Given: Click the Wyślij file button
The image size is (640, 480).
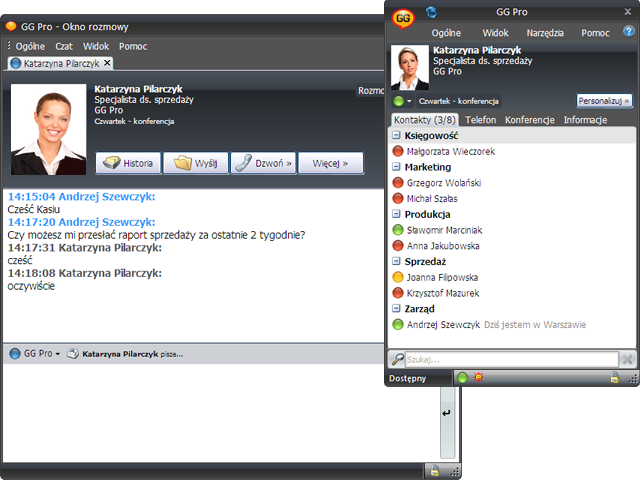Looking at the screenshot, I should coord(196,163).
